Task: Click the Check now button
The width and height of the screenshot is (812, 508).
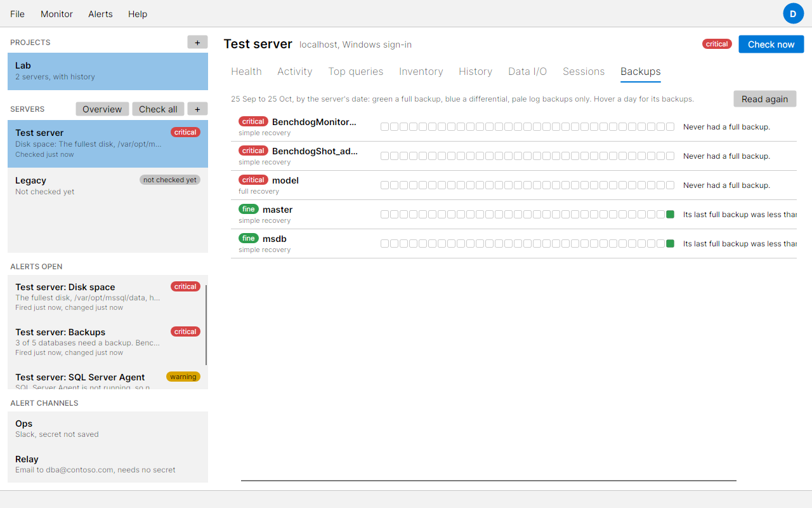Action: 771,44
